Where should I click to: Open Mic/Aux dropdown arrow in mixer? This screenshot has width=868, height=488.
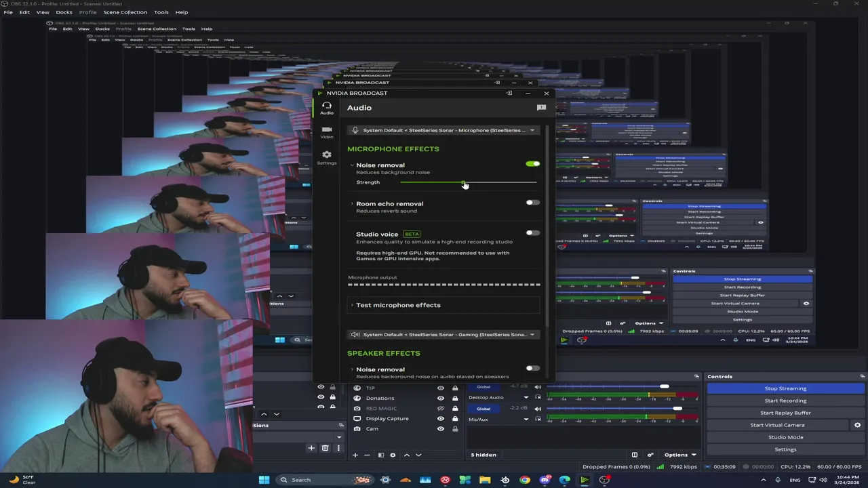(x=526, y=420)
